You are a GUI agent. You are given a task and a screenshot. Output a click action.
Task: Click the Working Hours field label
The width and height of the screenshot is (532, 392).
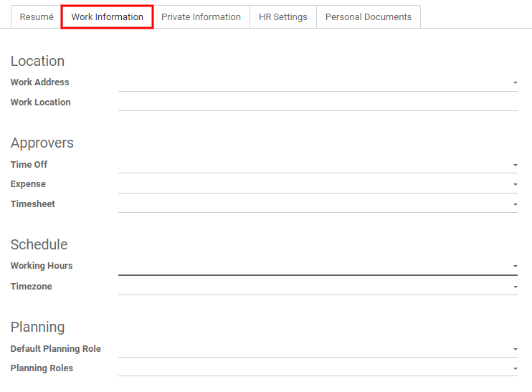coord(42,266)
